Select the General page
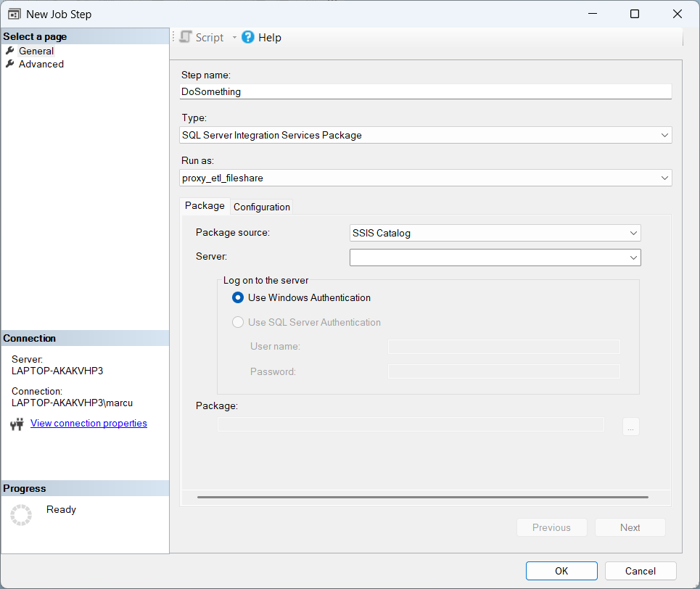This screenshot has width=700, height=589. coord(36,51)
